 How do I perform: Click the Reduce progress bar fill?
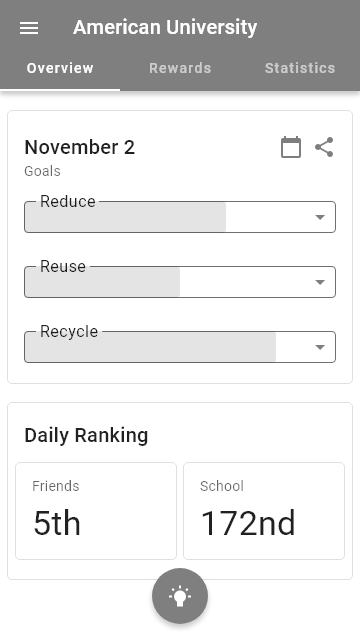point(126,217)
